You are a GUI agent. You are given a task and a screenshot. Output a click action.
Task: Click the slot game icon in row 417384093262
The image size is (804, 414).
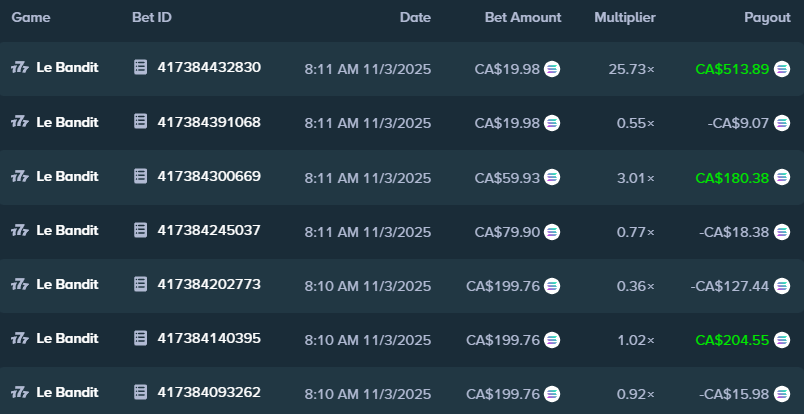[x=20, y=393]
